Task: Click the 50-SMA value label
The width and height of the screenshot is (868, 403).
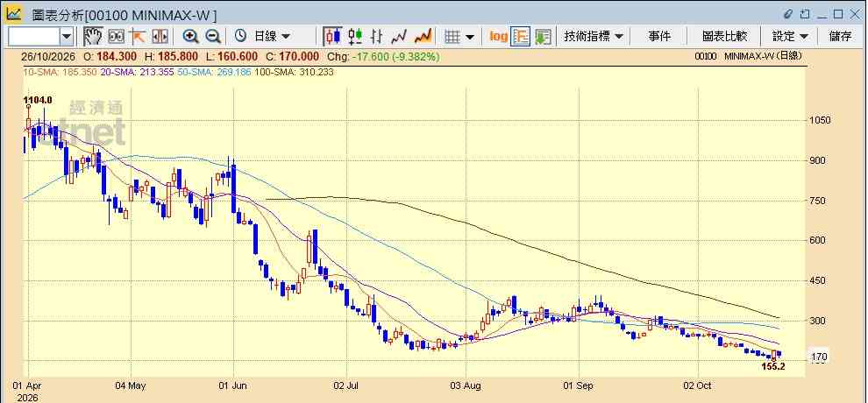Action: [x=214, y=72]
